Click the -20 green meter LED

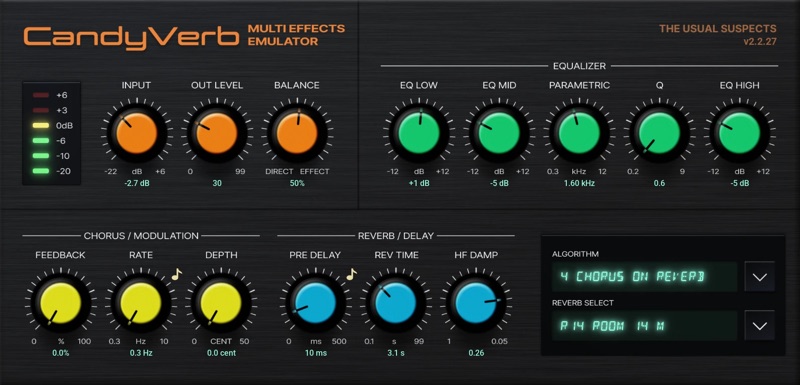tap(40, 171)
